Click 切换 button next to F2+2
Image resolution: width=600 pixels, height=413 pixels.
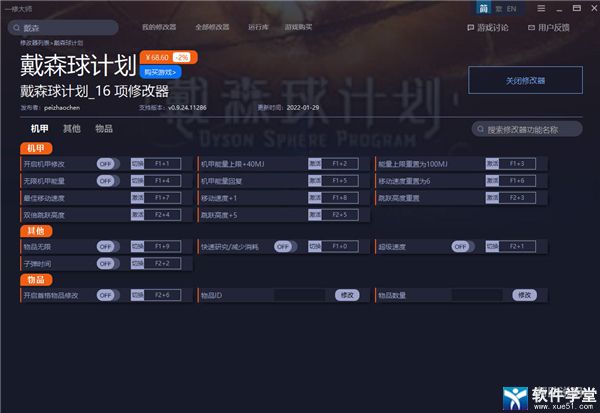137,263
